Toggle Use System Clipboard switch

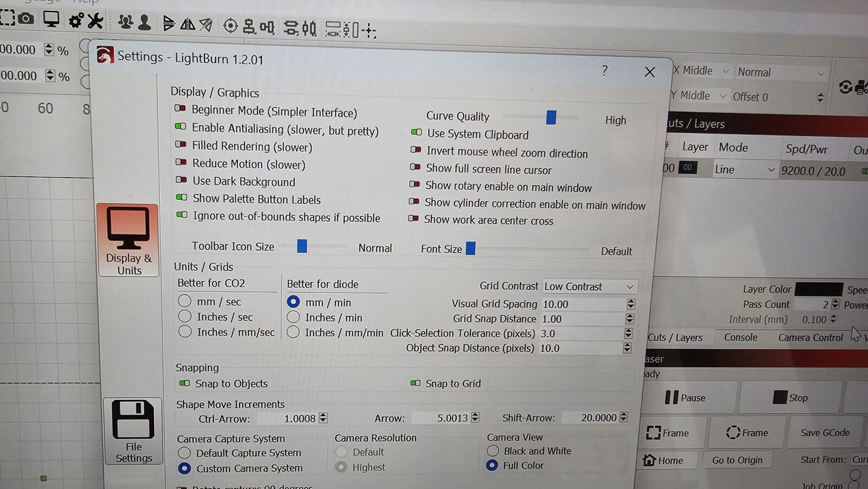416,132
